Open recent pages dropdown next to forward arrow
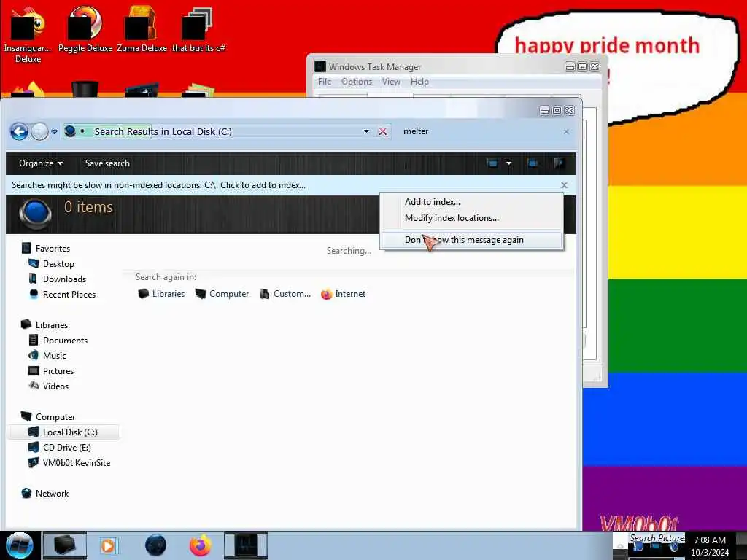 54,132
